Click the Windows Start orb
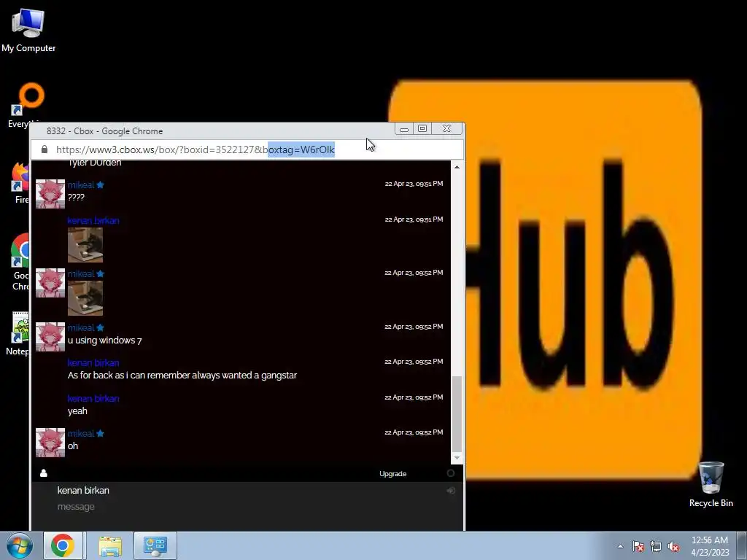 pos(20,545)
